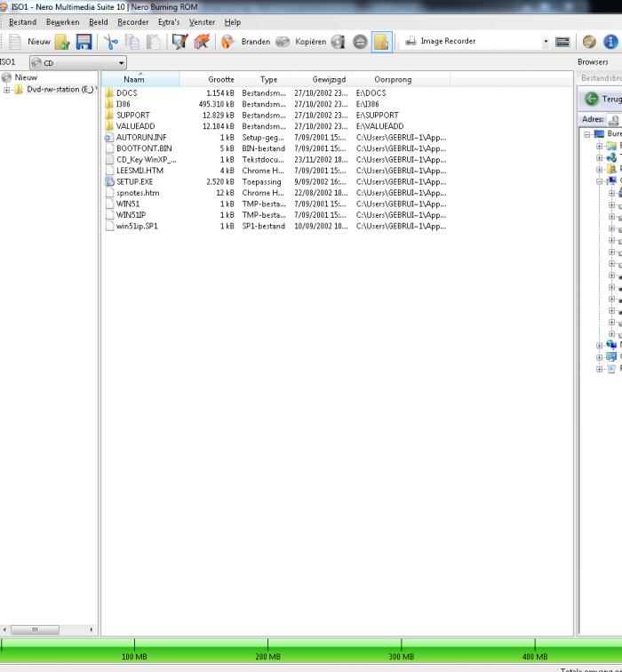Open the Extra's menu

click(168, 22)
